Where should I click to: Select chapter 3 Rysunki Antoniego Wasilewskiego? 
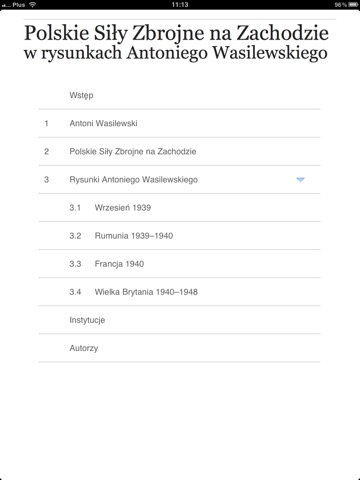point(179,180)
